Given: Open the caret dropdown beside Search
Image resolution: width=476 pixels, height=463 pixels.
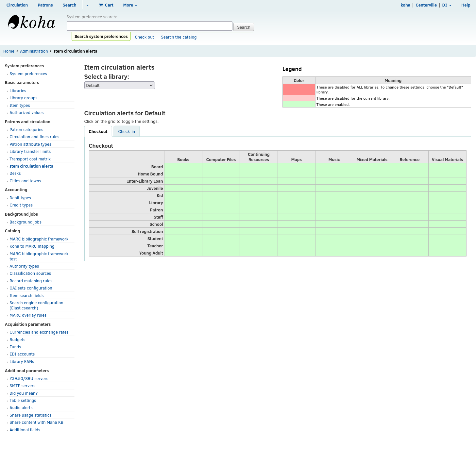Looking at the screenshot, I should 87,5.
